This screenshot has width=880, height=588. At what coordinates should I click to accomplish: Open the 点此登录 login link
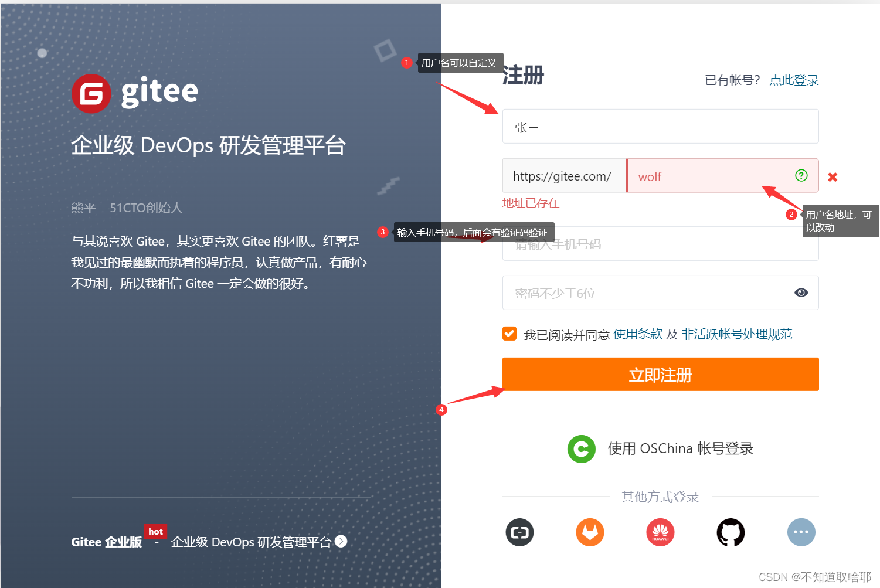pos(794,80)
